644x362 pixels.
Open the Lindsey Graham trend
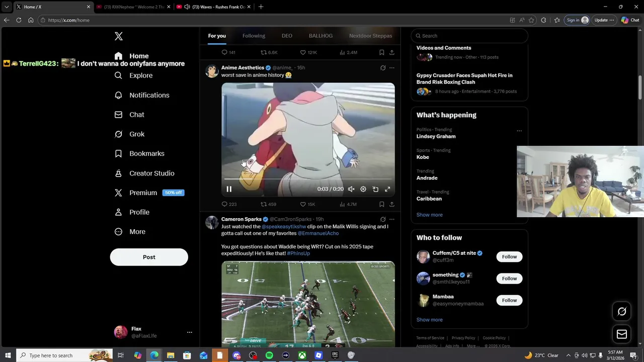tap(436, 136)
